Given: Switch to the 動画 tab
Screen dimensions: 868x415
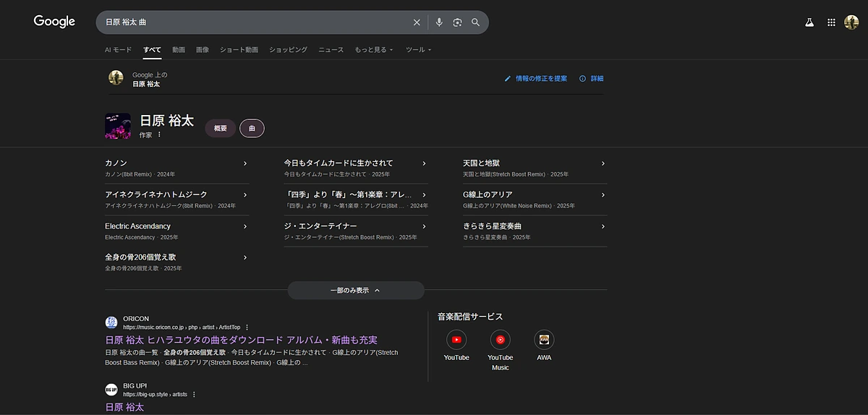Looking at the screenshot, I should (x=179, y=50).
